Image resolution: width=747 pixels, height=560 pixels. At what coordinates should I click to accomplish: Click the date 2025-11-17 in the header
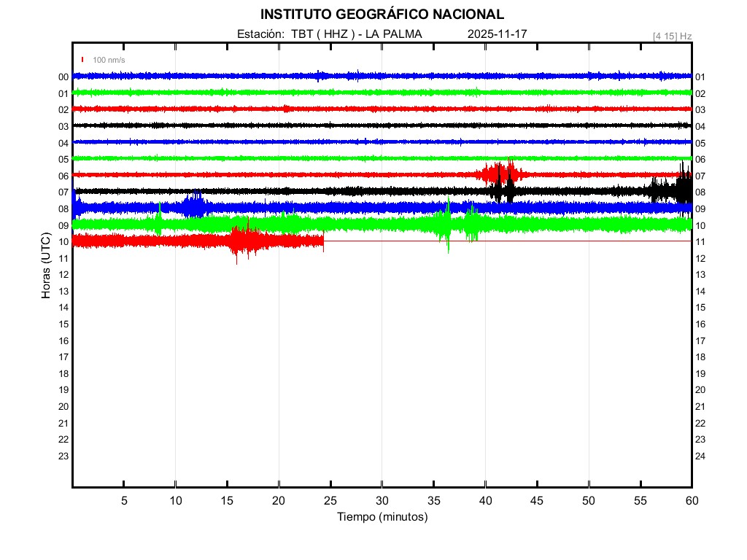click(497, 34)
